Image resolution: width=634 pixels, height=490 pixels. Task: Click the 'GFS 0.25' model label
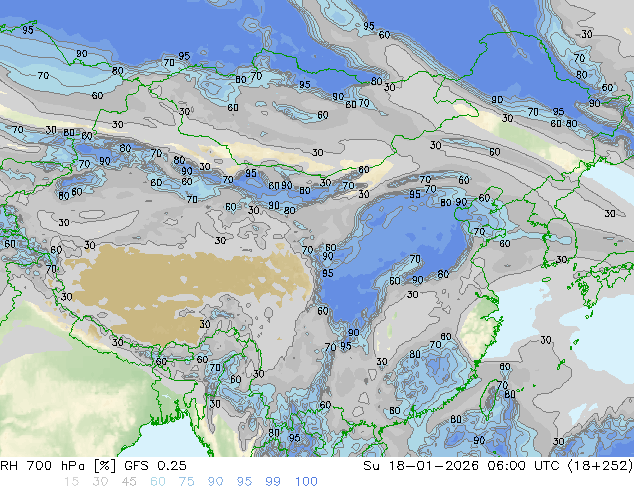pos(155,466)
